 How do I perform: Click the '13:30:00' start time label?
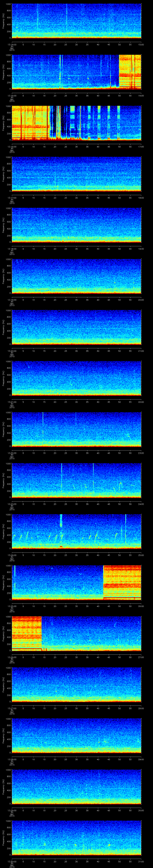[12, 861]
